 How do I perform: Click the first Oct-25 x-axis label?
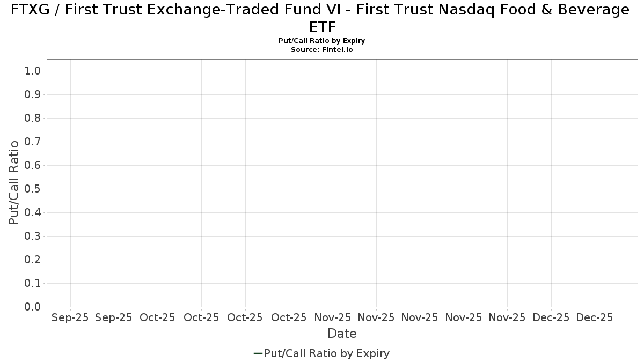coord(157,317)
